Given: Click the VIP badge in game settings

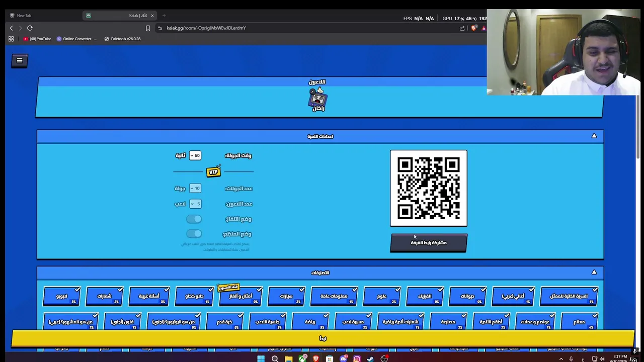Looking at the screenshot, I should (x=213, y=172).
